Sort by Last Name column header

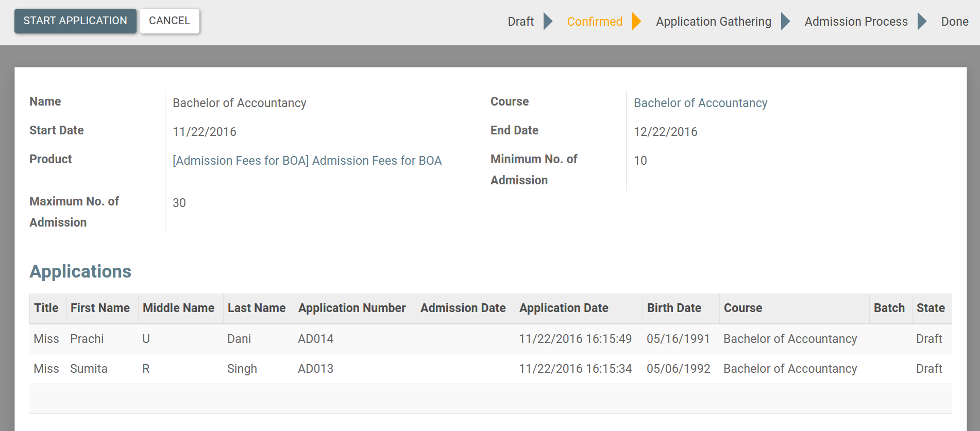[x=257, y=308]
